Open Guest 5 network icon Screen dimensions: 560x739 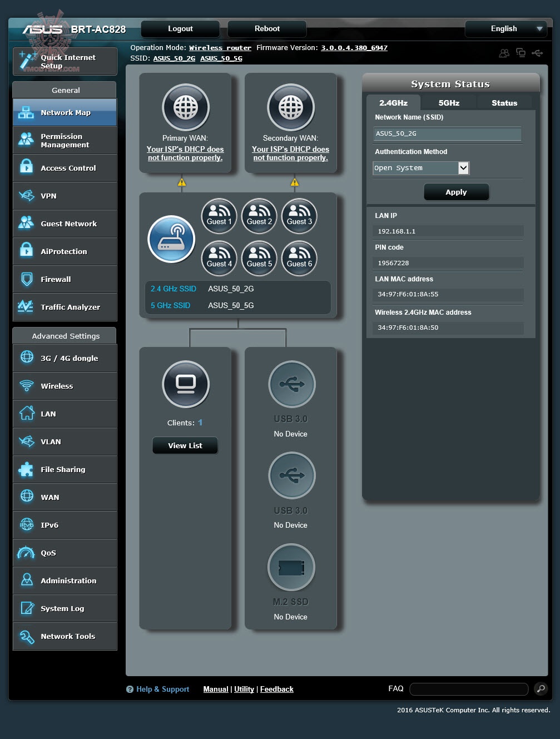[259, 258]
